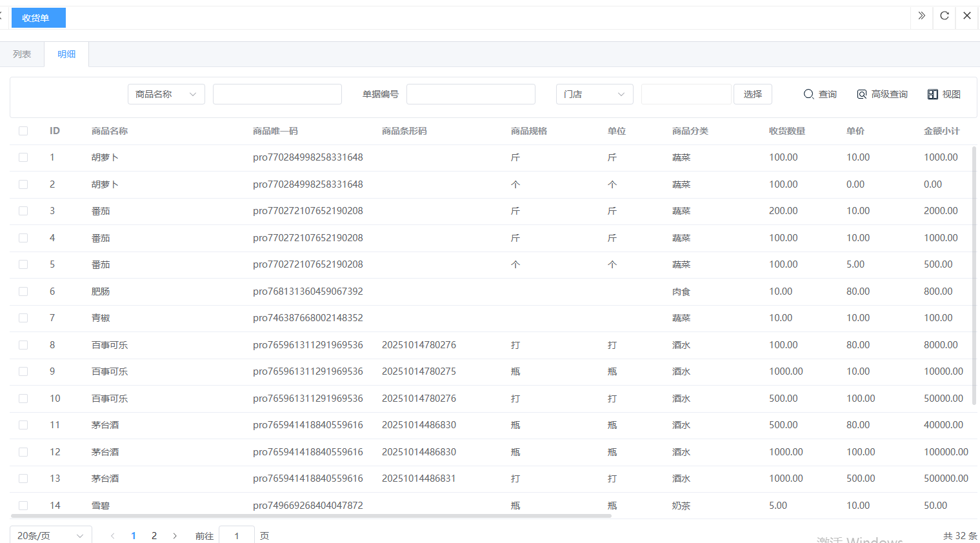Go to previous page arrow
This screenshot has width=980, height=543.
pyautogui.click(x=113, y=536)
